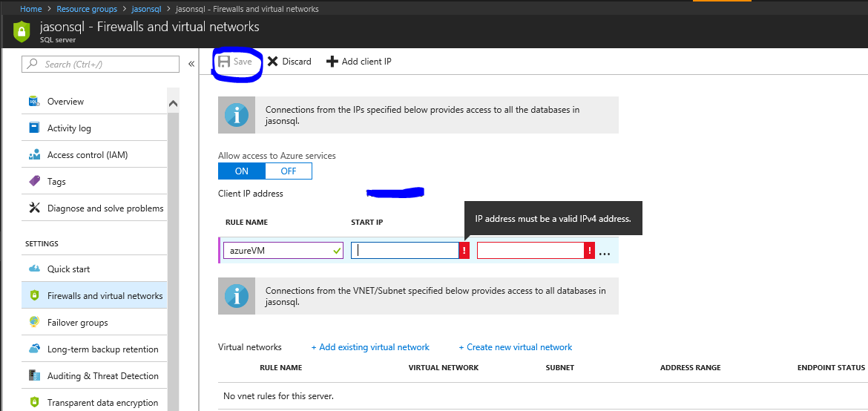Click the Activity log icon

(x=34, y=128)
